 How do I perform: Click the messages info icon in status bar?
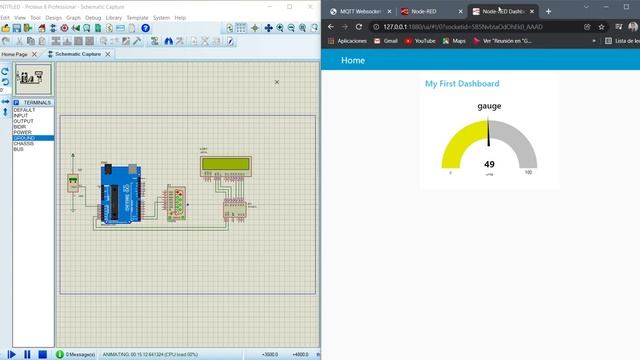[60, 354]
